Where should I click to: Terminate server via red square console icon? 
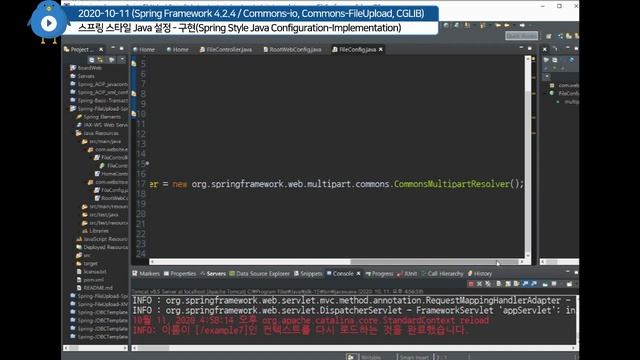tap(471, 284)
